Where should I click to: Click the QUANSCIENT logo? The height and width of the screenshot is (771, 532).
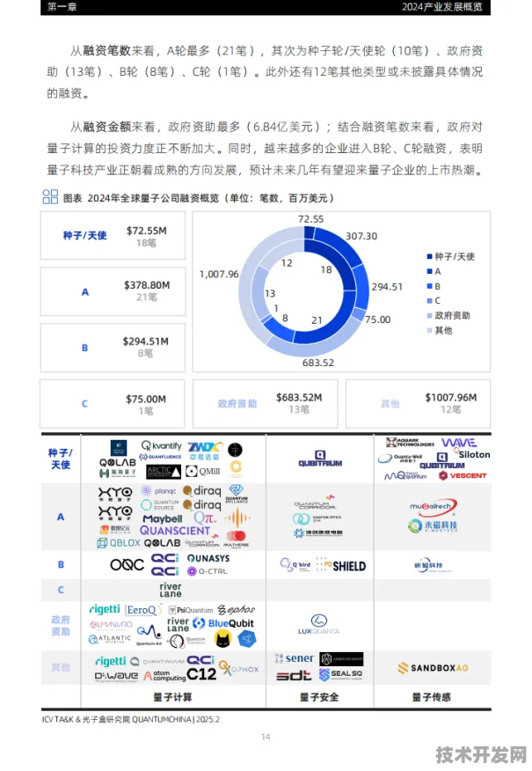click(175, 531)
